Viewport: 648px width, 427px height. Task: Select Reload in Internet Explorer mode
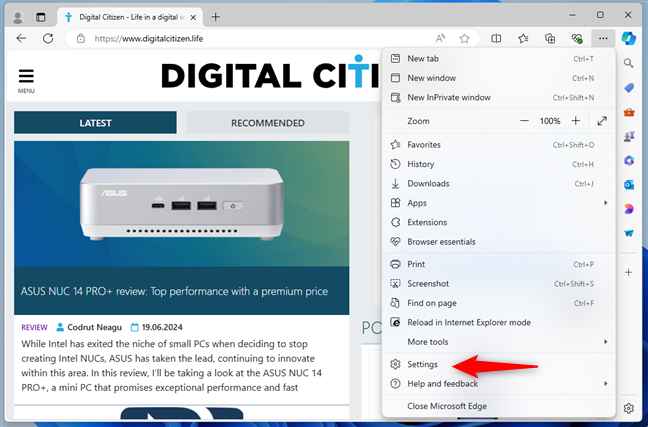tap(498, 322)
